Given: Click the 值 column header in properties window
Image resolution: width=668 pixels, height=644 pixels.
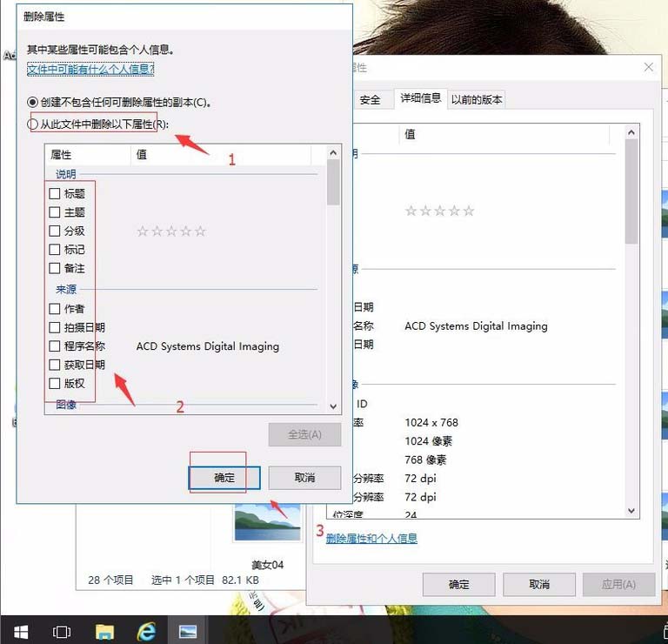Looking at the screenshot, I should point(504,134).
